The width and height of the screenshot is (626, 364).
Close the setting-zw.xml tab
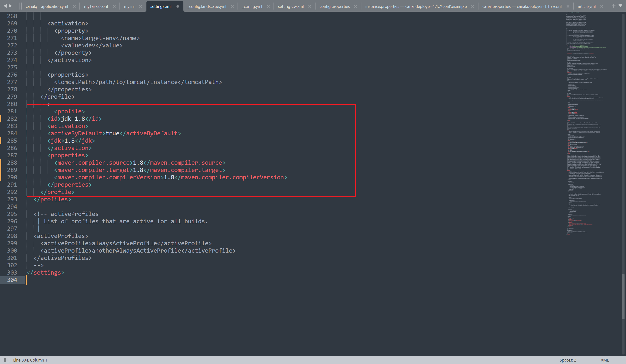pos(310,6)
